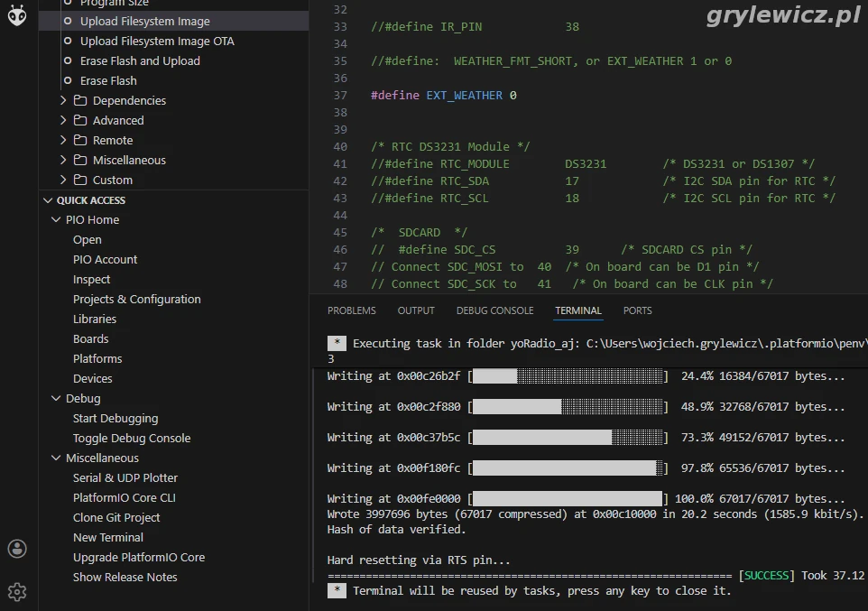Open Serial & UDP Plotter

point(125,477)
